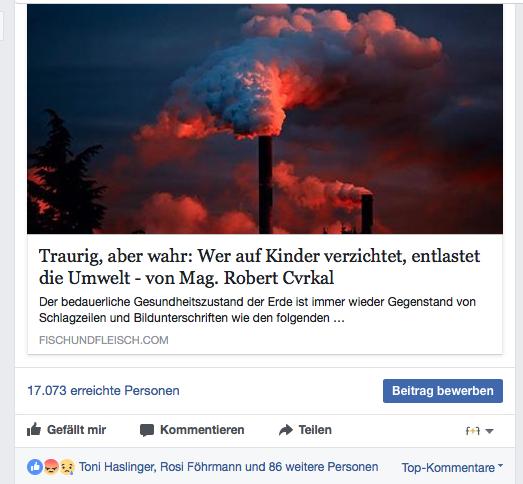Expand the Top-Kommentare sorting dropdown
Viewport: 523px width, 484px height.
[x=452, y=468]
